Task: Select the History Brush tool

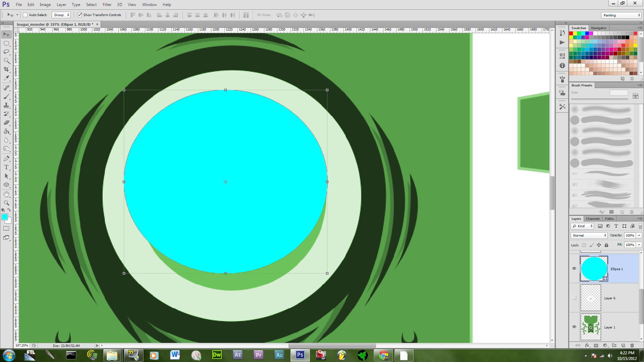Action: click(x=6, y=114)
